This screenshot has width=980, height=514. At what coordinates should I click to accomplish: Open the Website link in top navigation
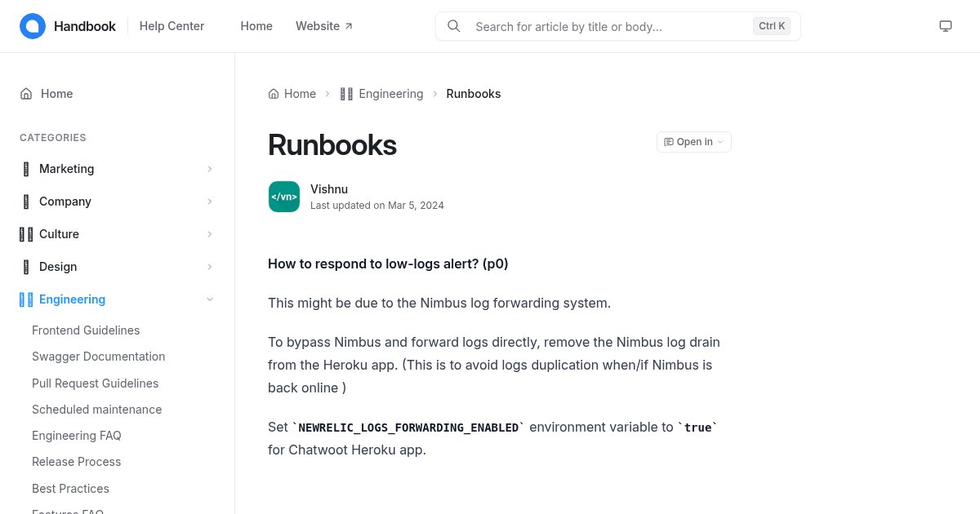click(324, 26)
